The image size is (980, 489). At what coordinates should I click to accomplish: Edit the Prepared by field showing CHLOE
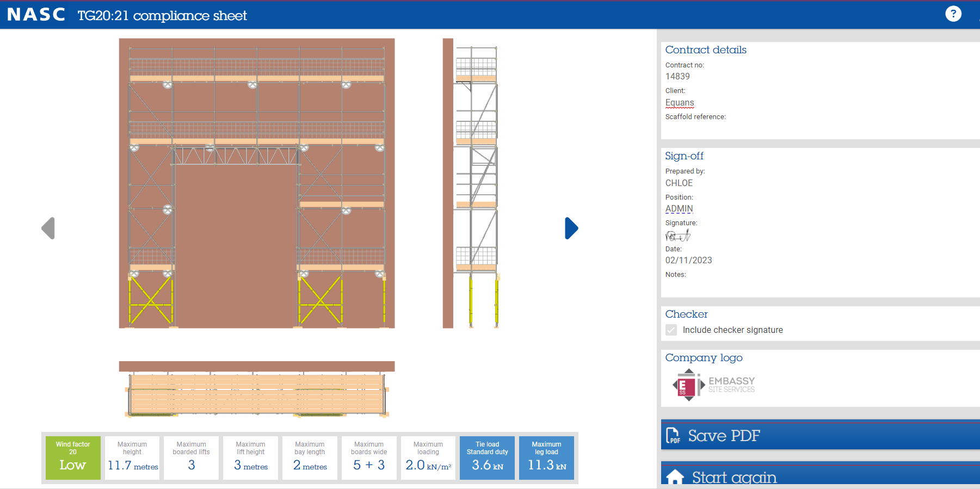tap(679, 183)
